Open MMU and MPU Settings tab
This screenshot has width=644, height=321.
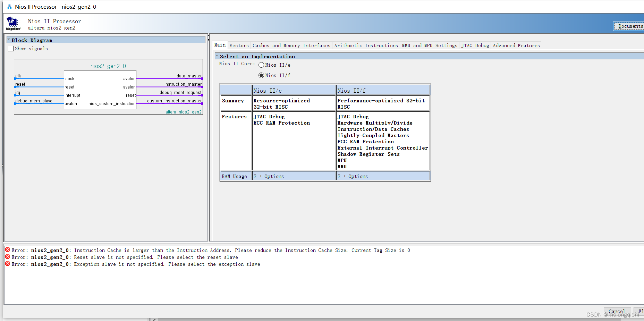pyautogui.click(x=430, y=45)
